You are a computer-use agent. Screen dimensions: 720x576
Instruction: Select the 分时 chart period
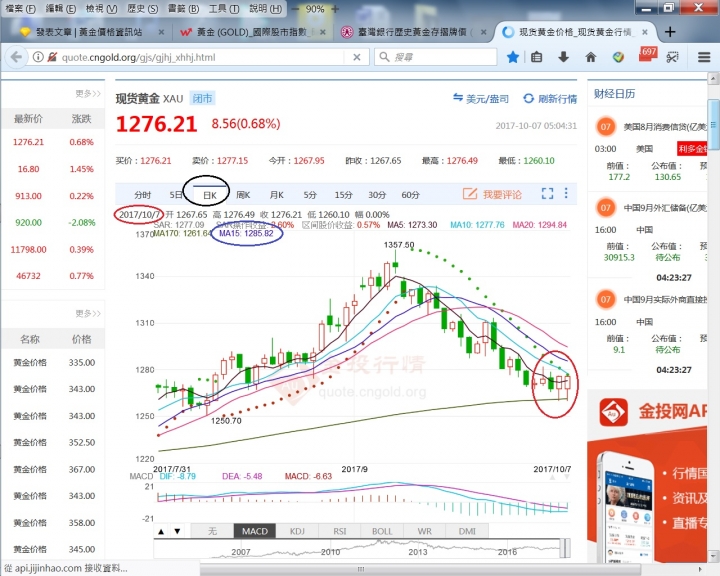tap(142, 195)
